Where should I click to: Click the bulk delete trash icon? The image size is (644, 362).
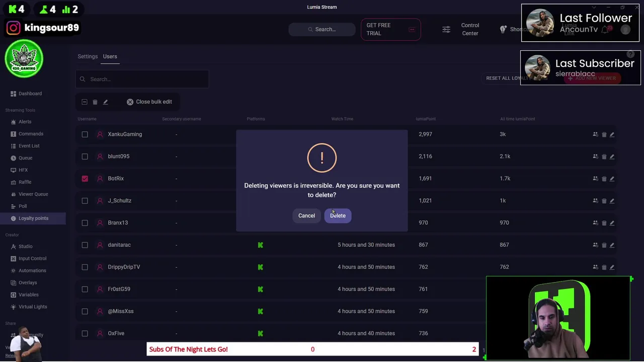[95, 102]
